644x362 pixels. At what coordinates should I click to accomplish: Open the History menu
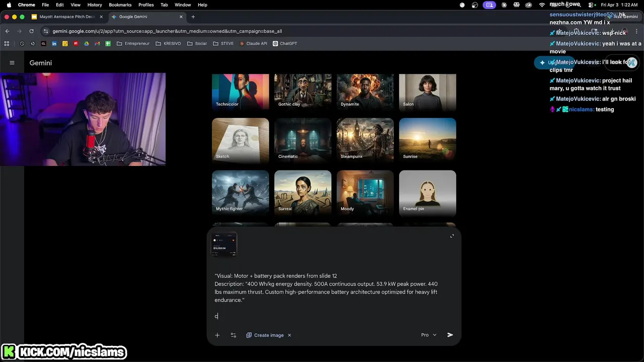95,5
